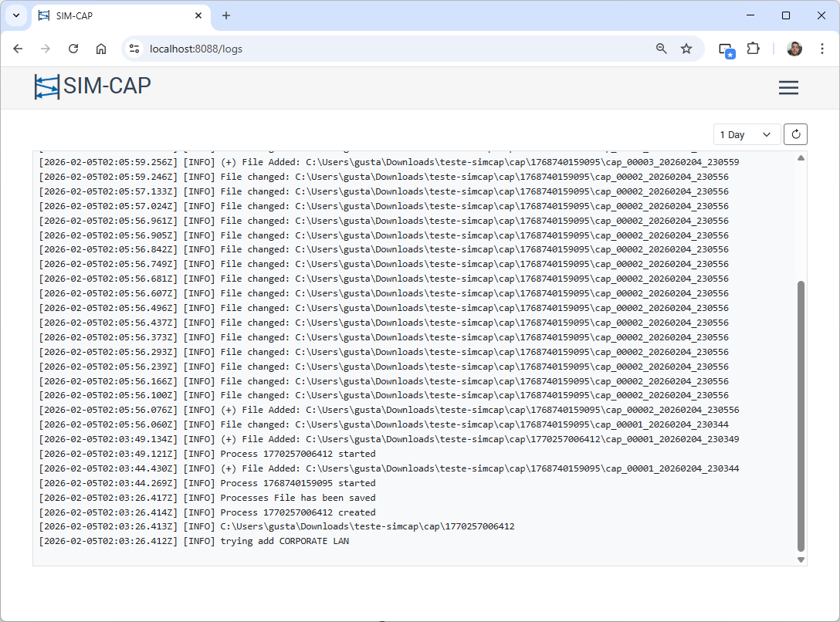Go to browser home page
The width and height of the screenshot is (840, 622).
101,49
